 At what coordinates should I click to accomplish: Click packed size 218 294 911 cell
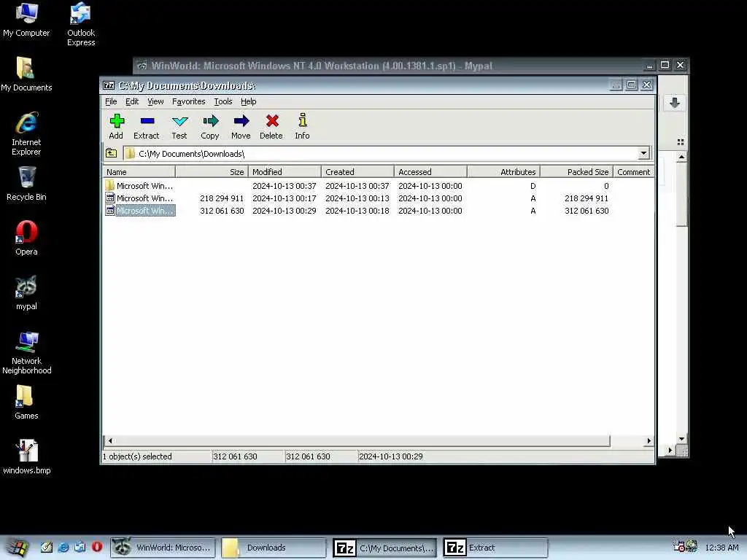tap(587, 198)
